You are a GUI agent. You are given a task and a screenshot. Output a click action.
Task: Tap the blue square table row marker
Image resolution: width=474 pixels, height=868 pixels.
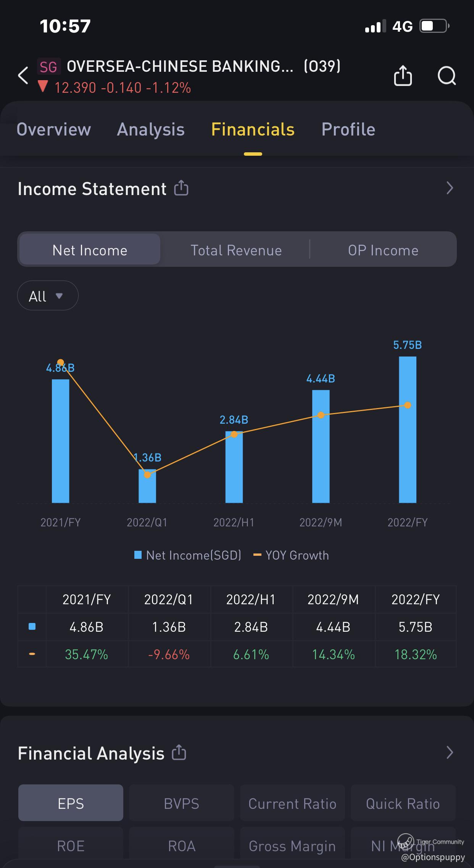pos(32,626)
